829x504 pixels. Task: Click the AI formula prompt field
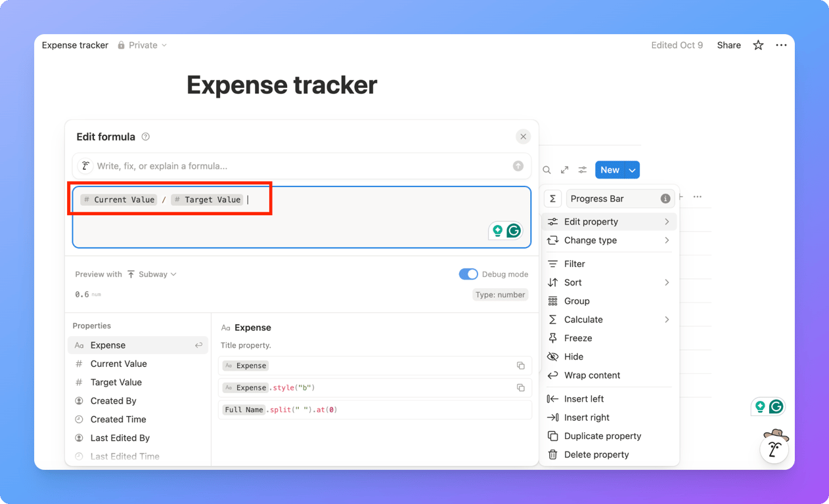(x=302, y=166)
